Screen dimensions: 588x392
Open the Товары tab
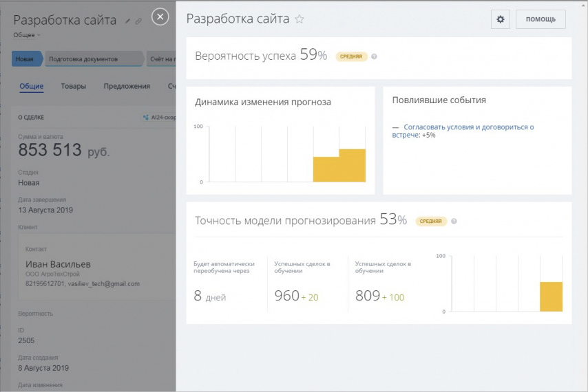(x=74, y=87)
